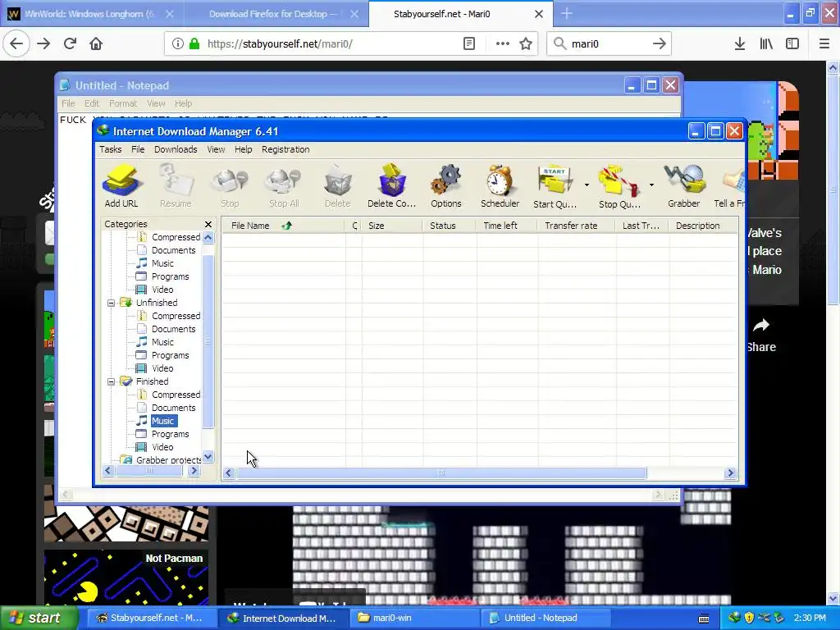Select Music under Finished category
The image size is (840, 630).
[x=163, y=421]
